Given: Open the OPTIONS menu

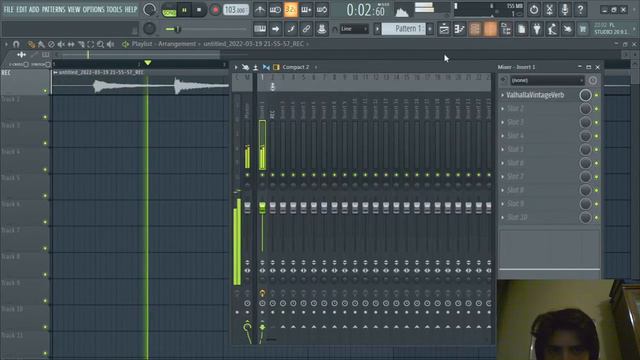Looking at the screenshot, I should pyautogui.click(x=93, y=9).
